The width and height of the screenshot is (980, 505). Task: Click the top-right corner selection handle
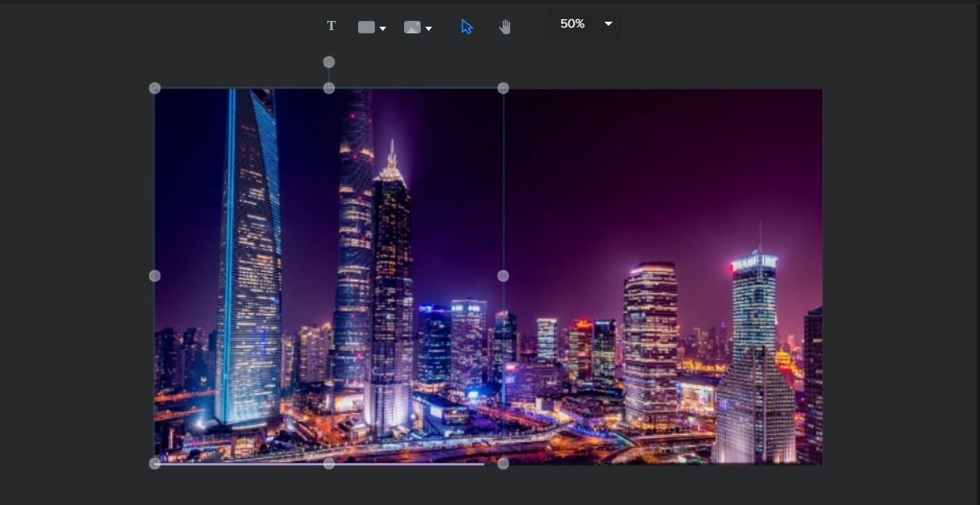(x=503, y=88)
